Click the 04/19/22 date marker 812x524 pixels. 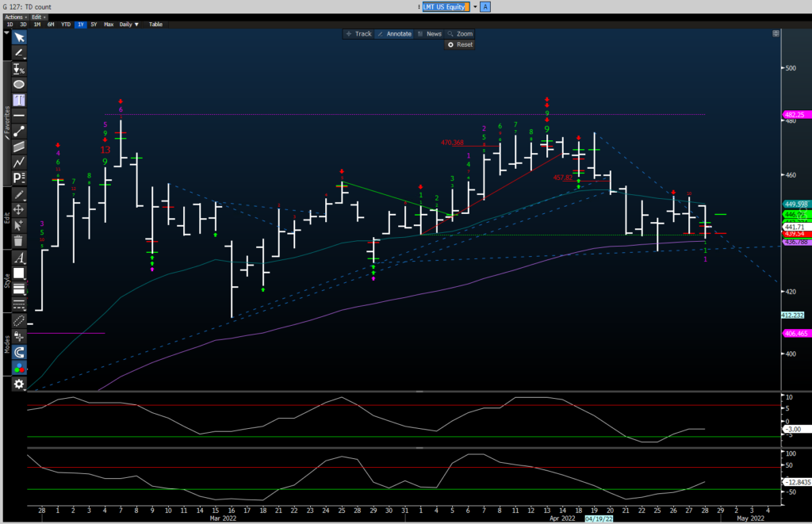tap(599, 518)
